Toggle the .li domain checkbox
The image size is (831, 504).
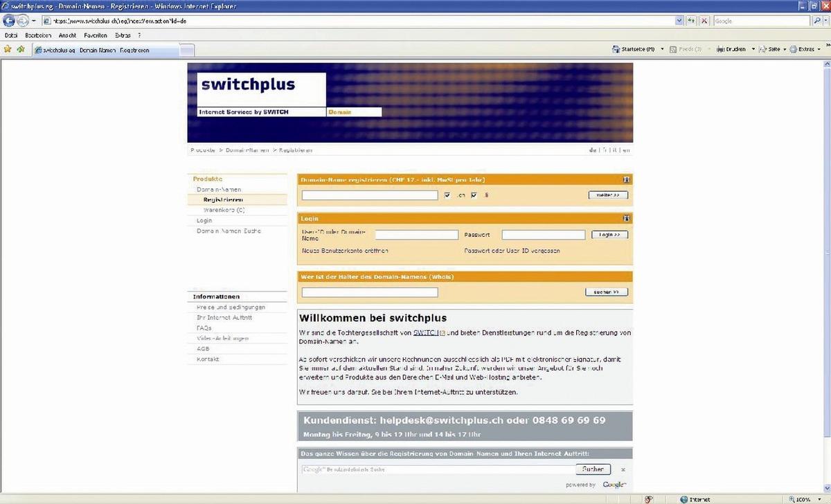pos(474,195)
